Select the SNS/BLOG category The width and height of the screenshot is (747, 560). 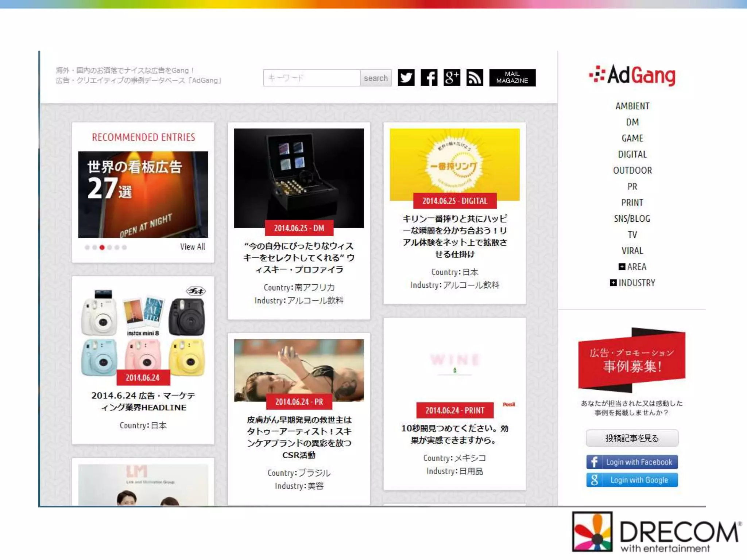632,218
